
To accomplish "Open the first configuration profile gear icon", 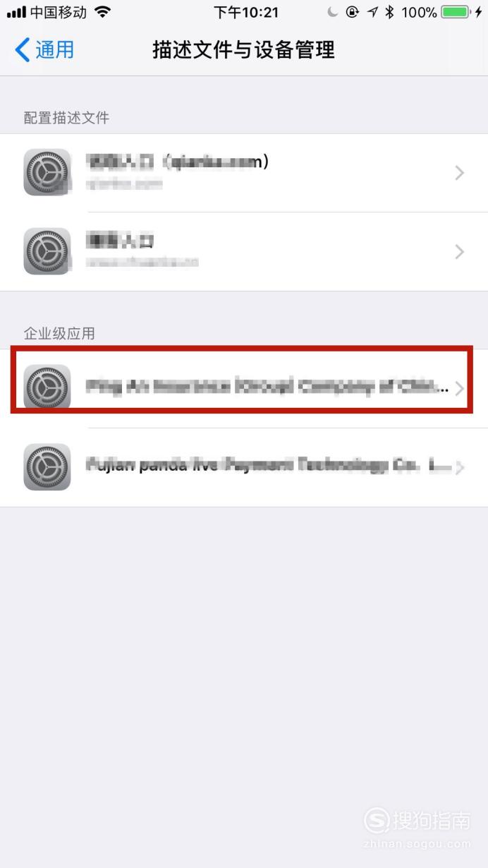I will (47, 172).
